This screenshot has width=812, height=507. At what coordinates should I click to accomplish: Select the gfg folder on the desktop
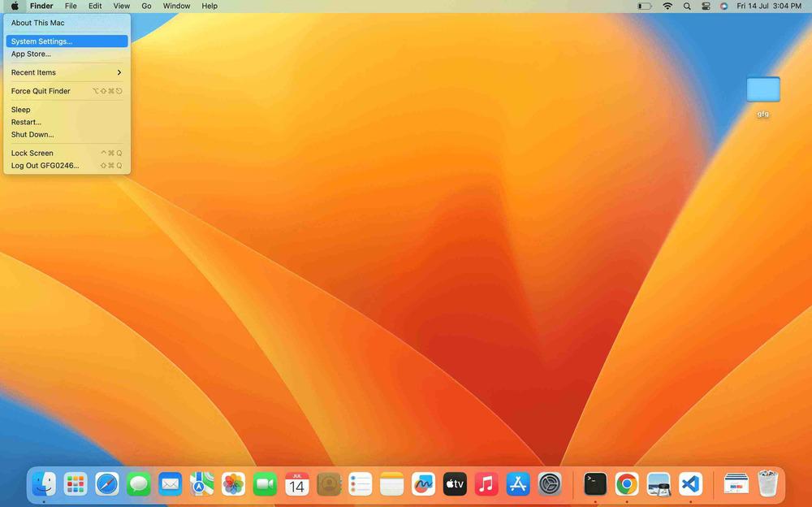[x=762, y=90]
